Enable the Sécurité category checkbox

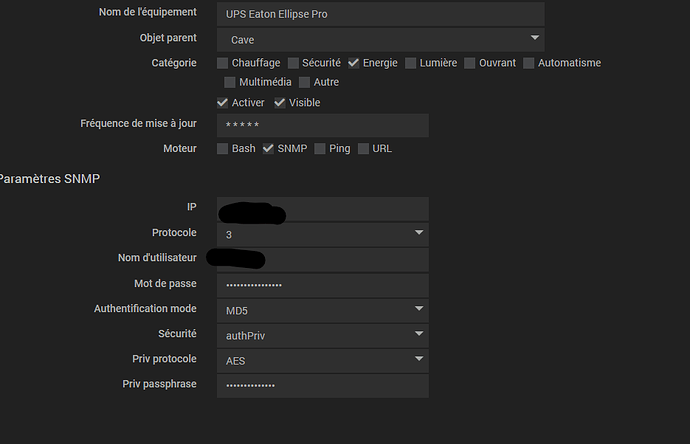coord(293,63)
